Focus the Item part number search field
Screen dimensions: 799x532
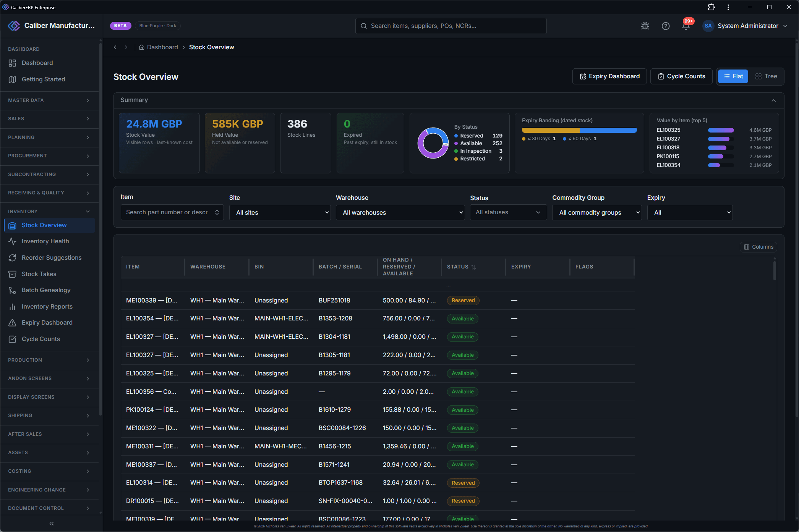pos(172,212)
